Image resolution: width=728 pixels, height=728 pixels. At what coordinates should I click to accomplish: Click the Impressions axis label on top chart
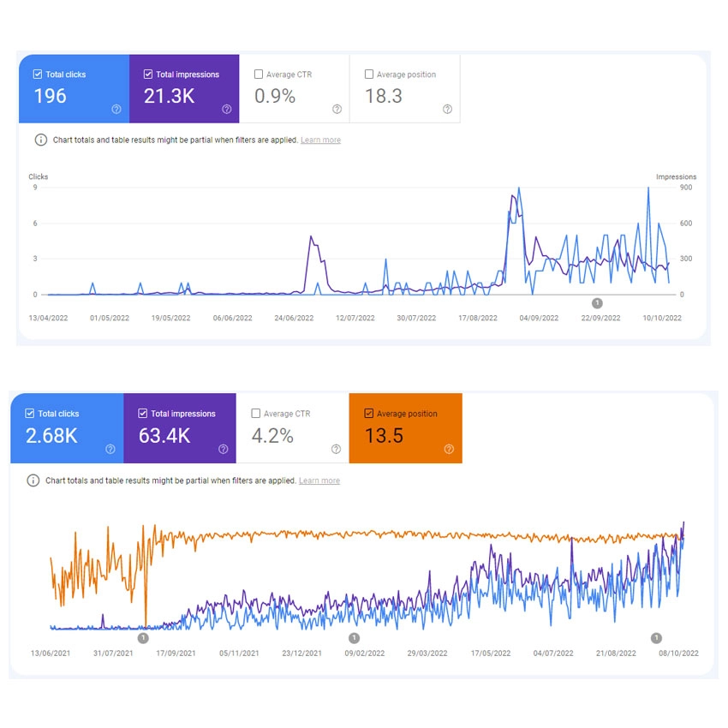pos(676,176)
